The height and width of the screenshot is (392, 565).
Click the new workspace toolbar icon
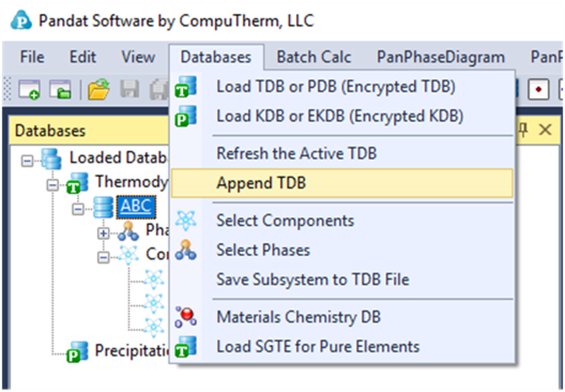(x=30, y=90)
